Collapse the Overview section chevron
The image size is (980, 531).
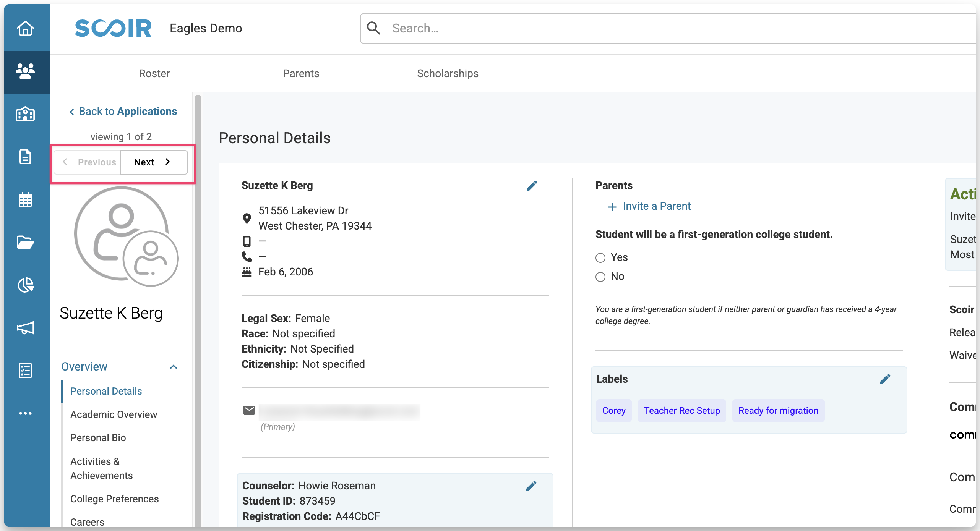(x=174, y=367)
